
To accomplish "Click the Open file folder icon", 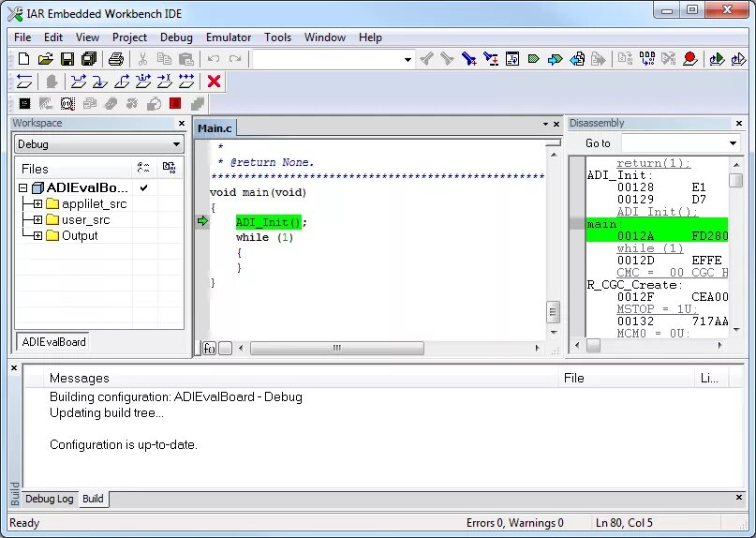I will pyautogui.click(x=45, y=59).
